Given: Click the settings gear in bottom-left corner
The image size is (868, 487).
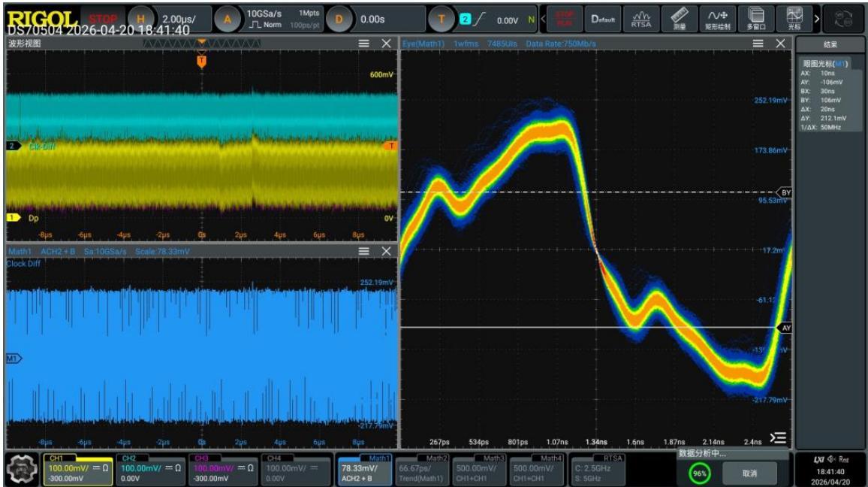Looking at the screenshot, I should coord(22,470).
